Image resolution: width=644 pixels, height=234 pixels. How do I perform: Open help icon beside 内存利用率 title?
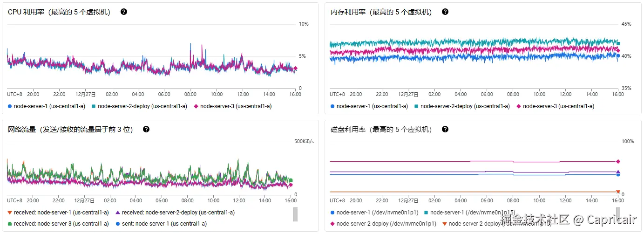point(445,12)
